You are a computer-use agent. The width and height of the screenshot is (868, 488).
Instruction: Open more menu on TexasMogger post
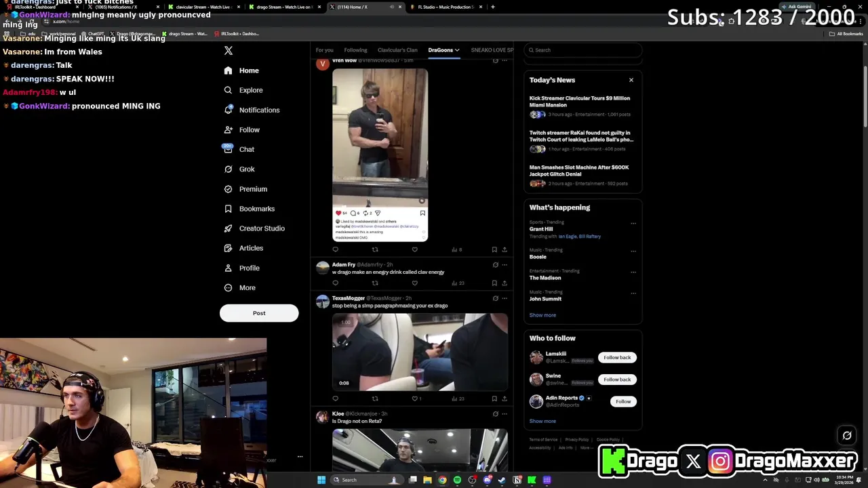coord(504,298)
